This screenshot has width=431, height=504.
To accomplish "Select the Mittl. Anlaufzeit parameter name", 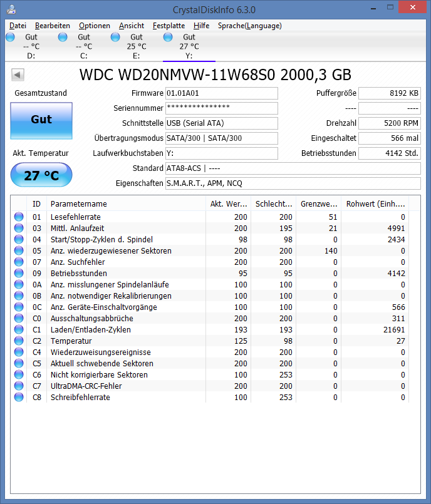I will (x=78, y=229).
